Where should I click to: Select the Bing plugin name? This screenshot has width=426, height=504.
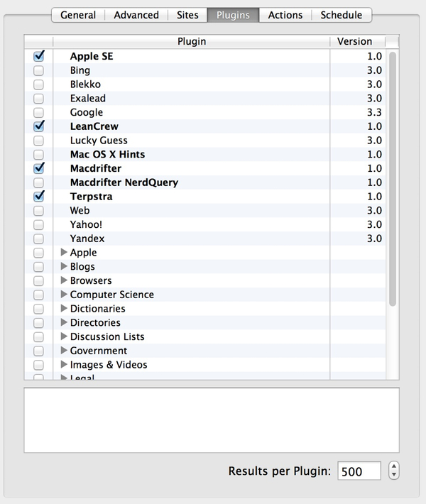(x=80, y=70)
